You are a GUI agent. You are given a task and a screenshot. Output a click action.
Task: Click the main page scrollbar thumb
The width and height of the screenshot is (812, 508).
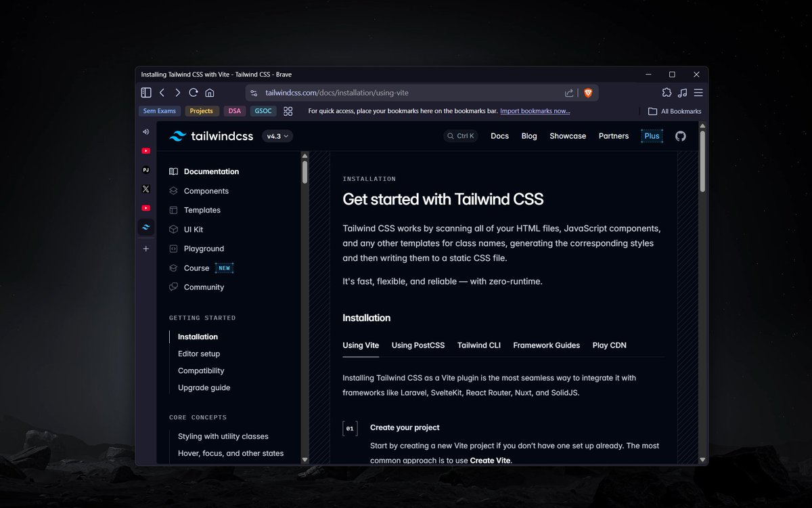702,161
